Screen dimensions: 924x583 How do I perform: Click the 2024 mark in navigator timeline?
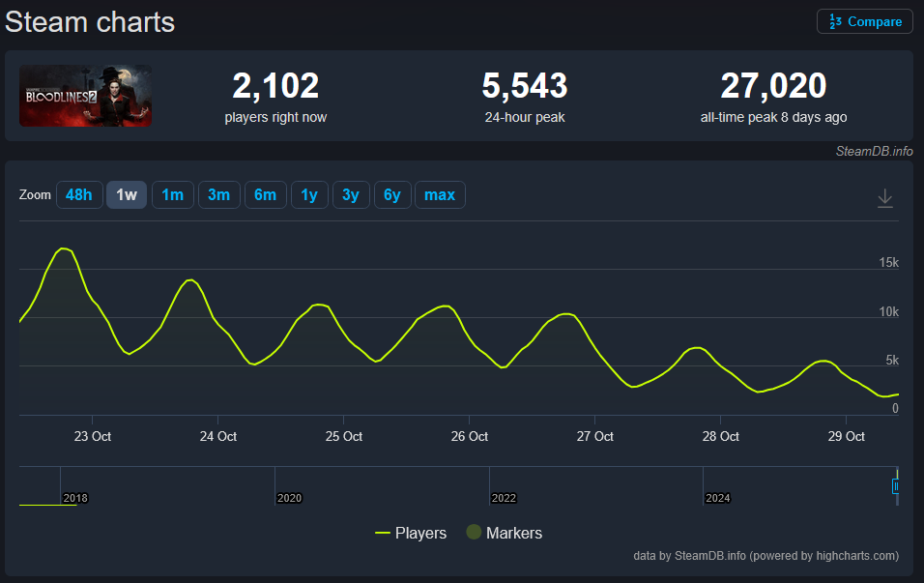[x=718, y=498]
